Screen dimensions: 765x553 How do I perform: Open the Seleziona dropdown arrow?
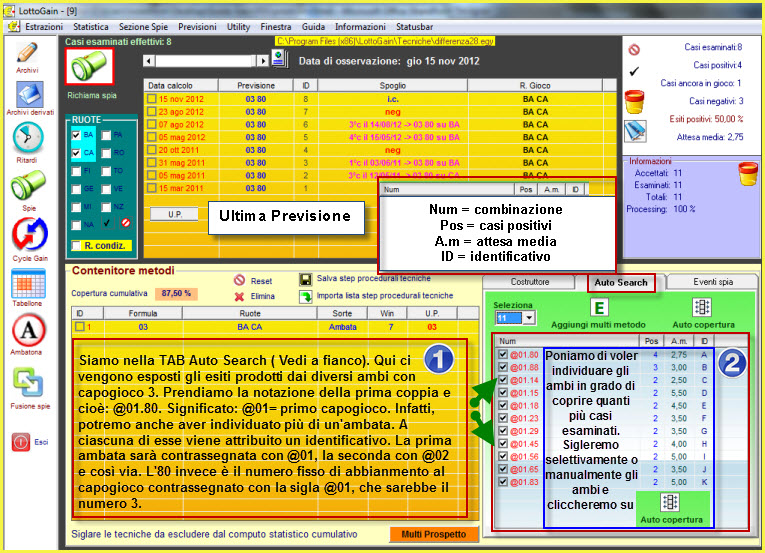pyautogui.click(x=529, y=318)
